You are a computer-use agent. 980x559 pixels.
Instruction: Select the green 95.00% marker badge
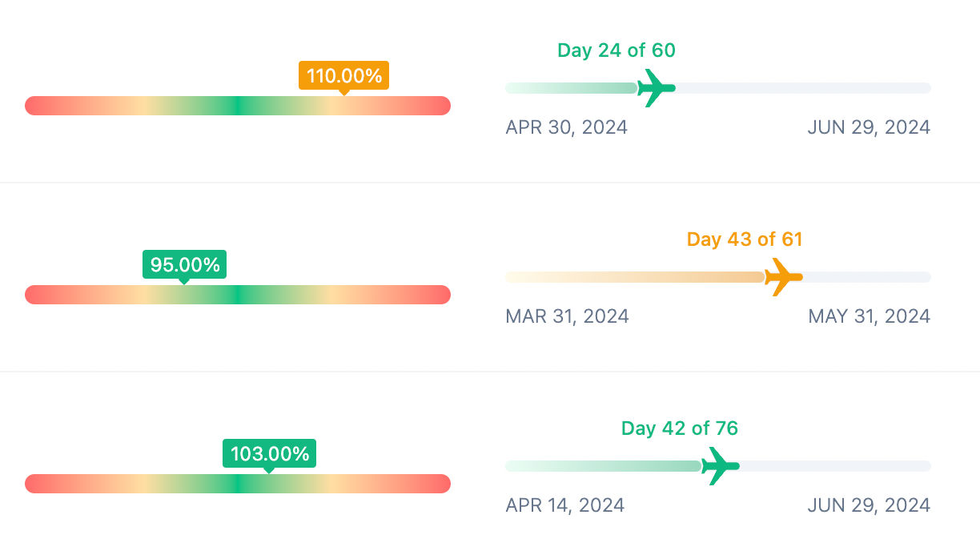185,266
